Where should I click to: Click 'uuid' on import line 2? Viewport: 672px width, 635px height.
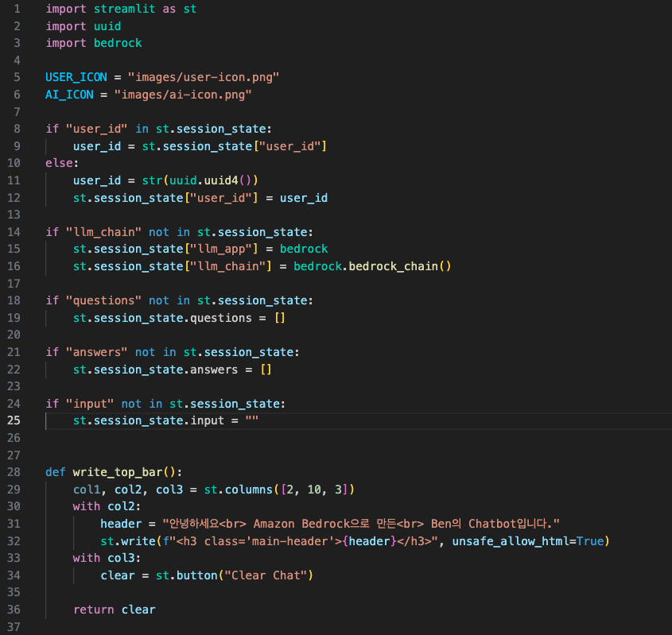(107, 26)
